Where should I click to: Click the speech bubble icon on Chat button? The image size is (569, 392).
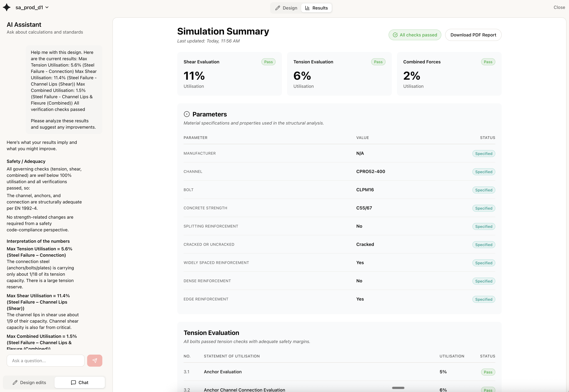click(x=73, y=382)
